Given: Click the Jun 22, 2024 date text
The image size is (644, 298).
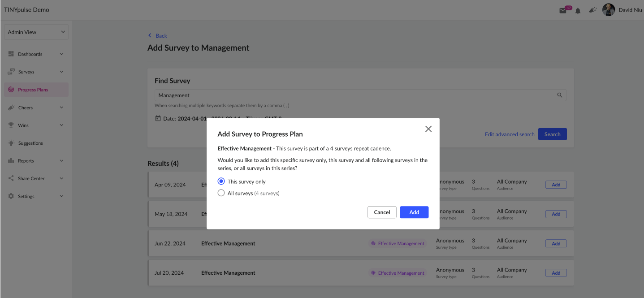Looking at the screenshot, I should [170, 243].
